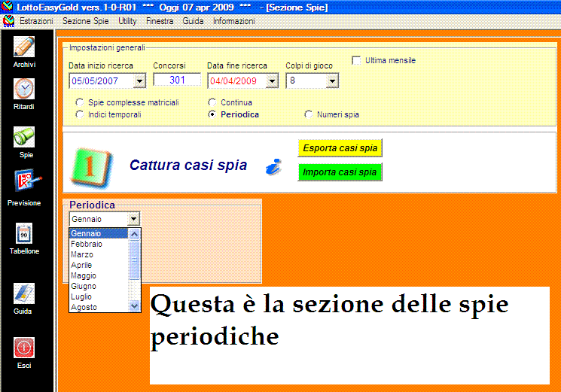The height and width of the screenshot is (392, 561).
Task: Open the Finestra menu
Action: coord(160,21)
